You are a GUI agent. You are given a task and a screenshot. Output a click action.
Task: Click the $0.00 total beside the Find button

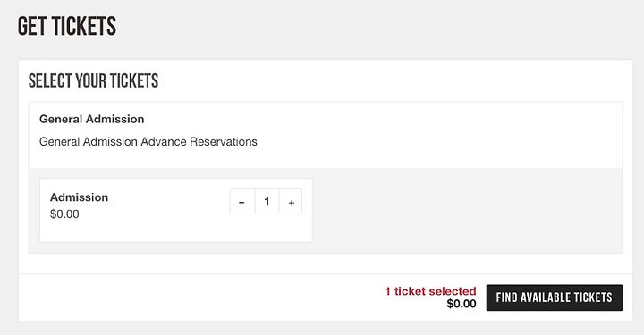(x=462, y=304)
